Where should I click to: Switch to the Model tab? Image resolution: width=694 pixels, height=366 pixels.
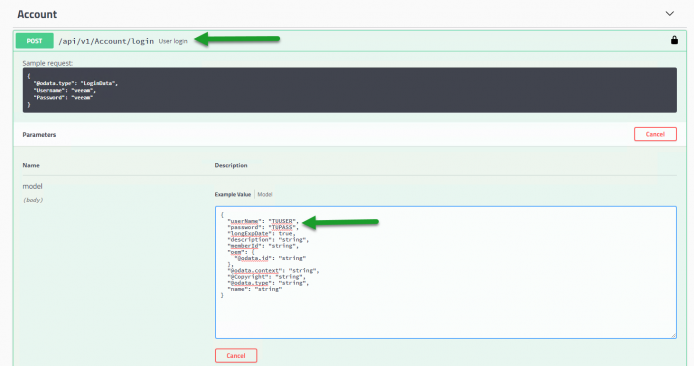tap(265, 194)
